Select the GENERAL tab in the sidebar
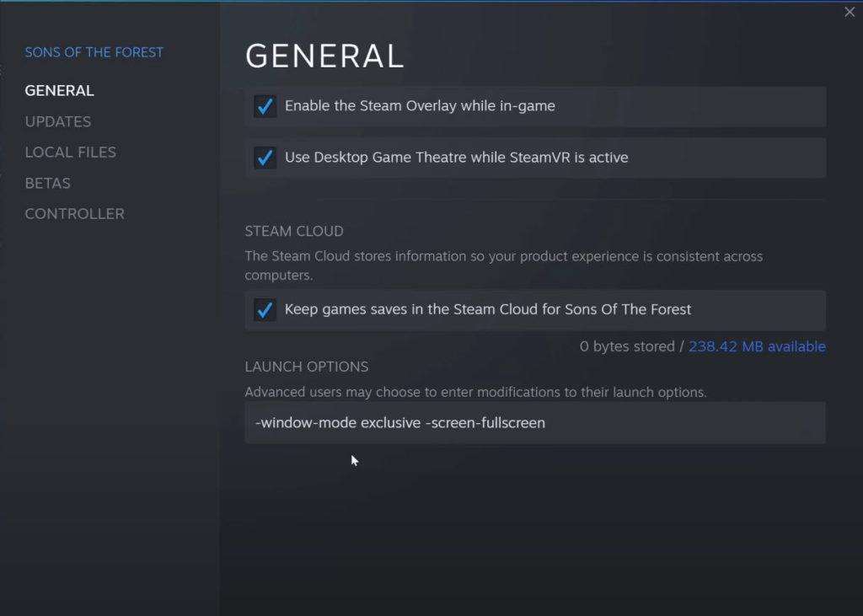The width and height of the screenshot is (863, 616). [59, 90]
